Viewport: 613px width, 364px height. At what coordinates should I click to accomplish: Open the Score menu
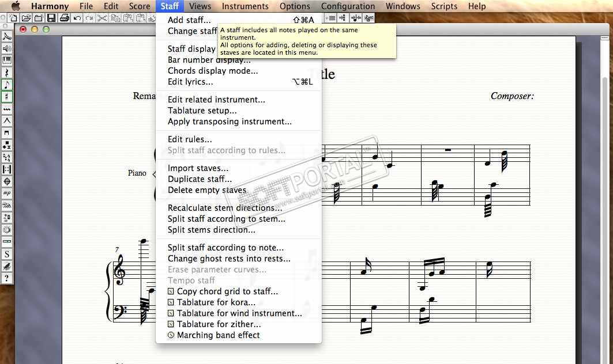click(x=140, y=6)
